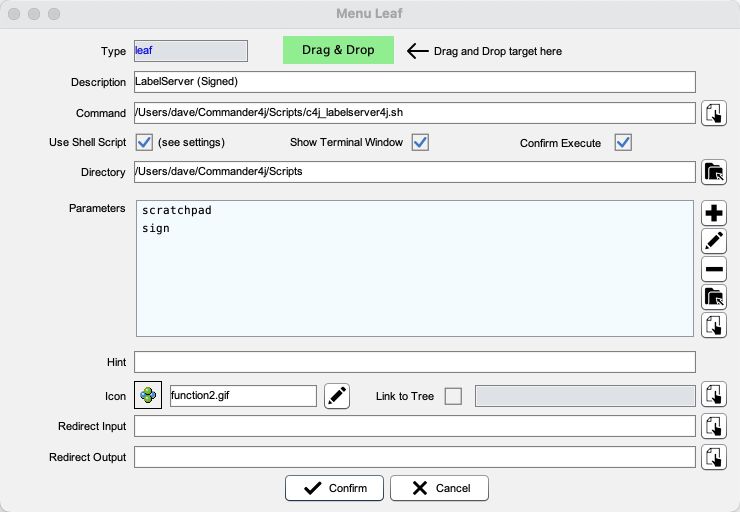The height and width of the screenshot is (512, 740).
Task: Click the folder icon beside the Parameters list
Action: point(714,297)
